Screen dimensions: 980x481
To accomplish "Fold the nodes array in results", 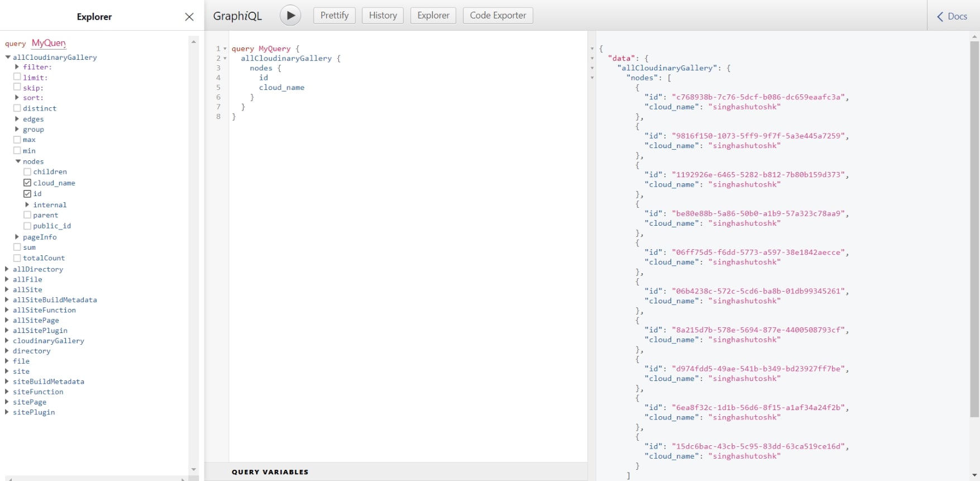I will [592, 78].
